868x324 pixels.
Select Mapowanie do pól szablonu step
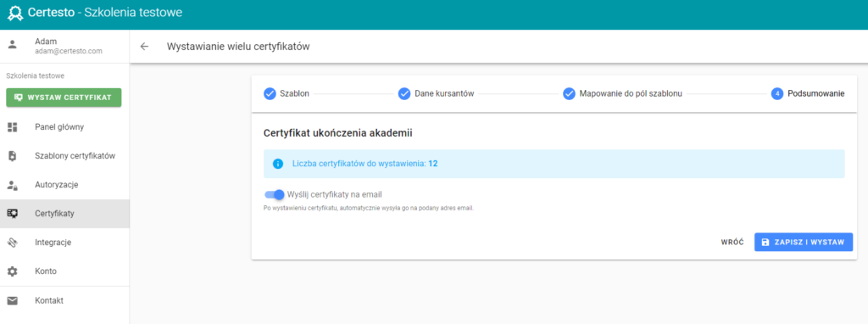pos(622,93)
